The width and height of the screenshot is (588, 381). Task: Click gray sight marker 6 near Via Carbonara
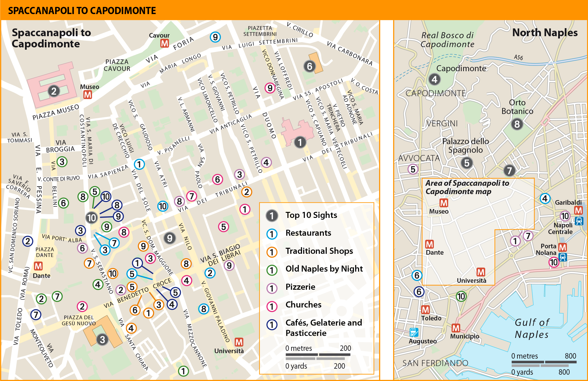(x=310, y=66)
